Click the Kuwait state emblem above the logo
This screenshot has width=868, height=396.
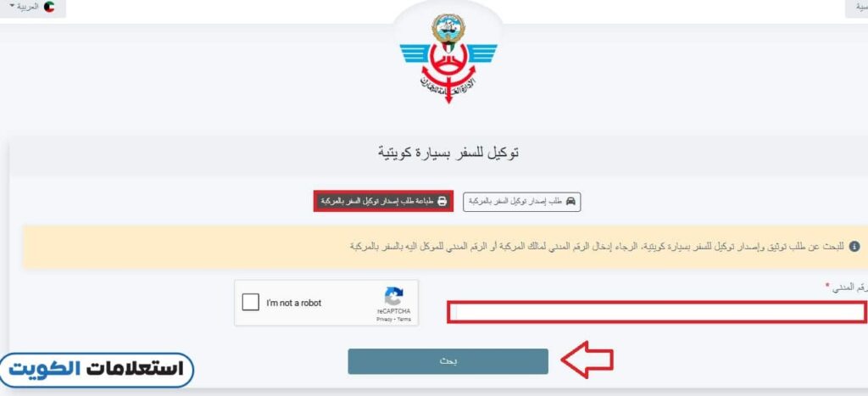click(x=448, y=29)
